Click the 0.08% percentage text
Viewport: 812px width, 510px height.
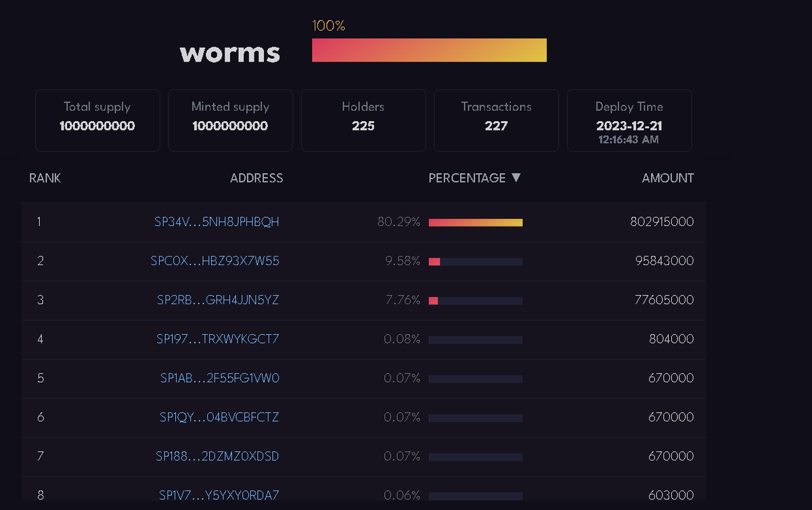(x=402, y=339)
